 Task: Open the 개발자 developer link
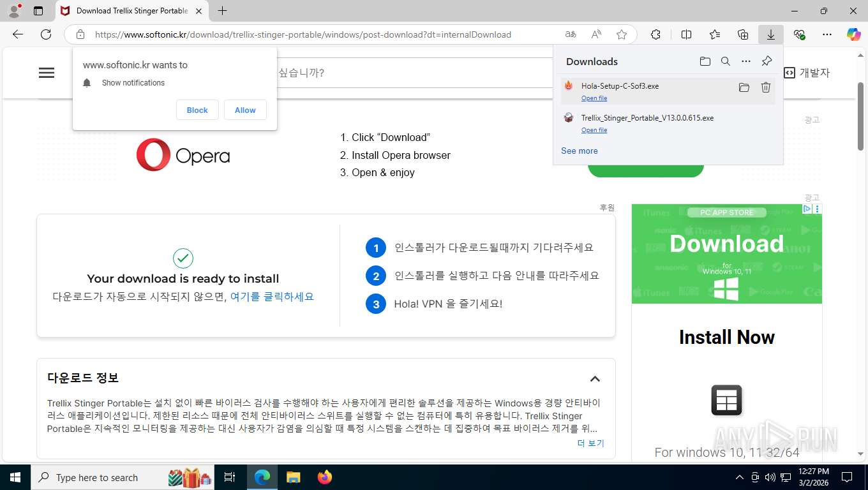click(x=807, y=73)
